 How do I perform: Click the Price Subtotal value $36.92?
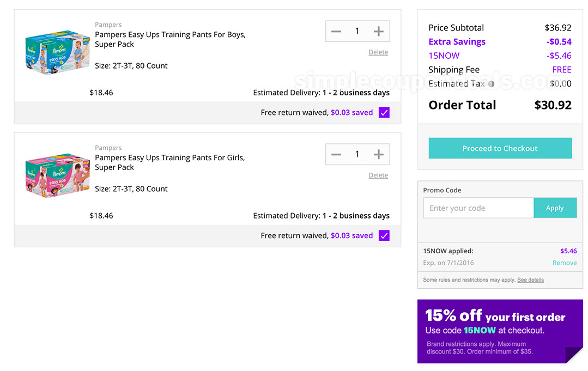pos(558,28)
